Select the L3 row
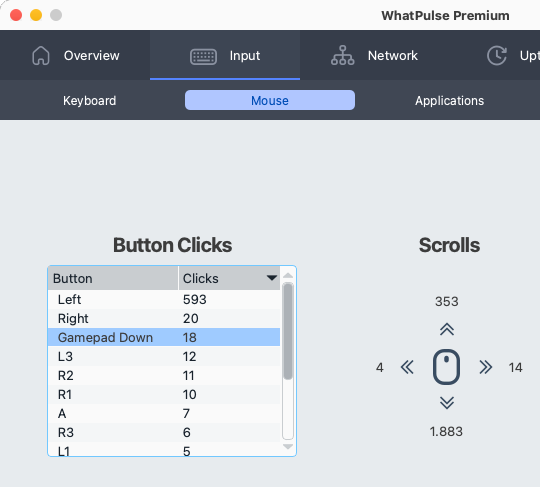 (164, 356)
